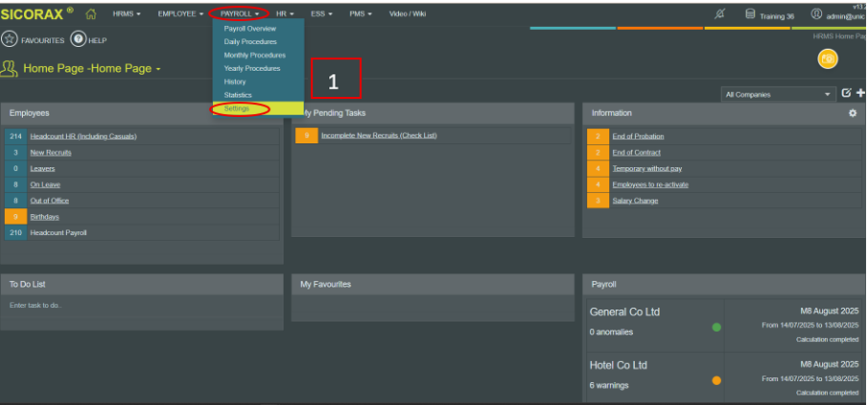Choose Monthly Procedures from Payroll menu
The height and width of the screenshot is (405, 868).
point(254,55)
